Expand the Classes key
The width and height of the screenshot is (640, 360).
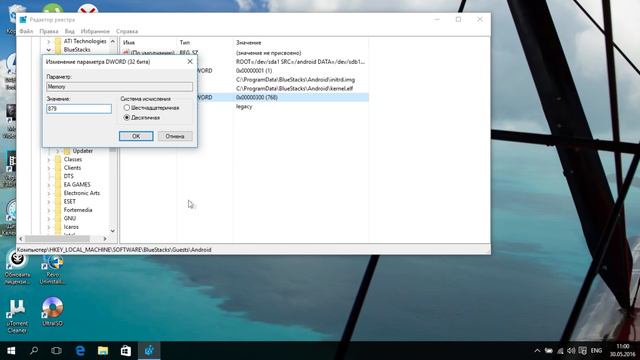pos(49,160)
